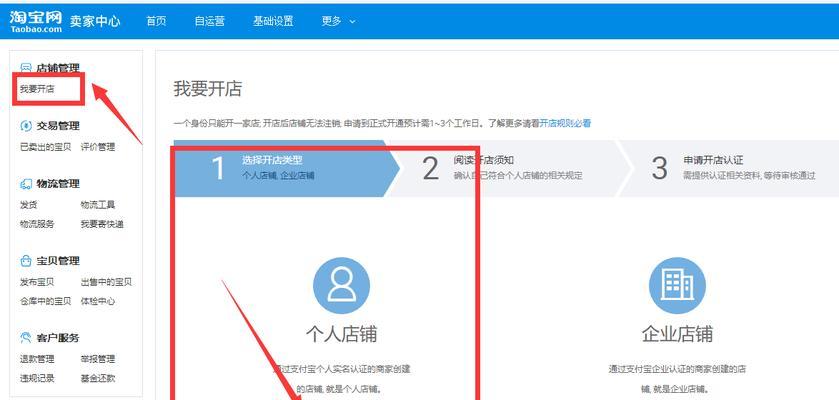Open the 体验中心 sidebar link
839x400 pixels.
98,301
